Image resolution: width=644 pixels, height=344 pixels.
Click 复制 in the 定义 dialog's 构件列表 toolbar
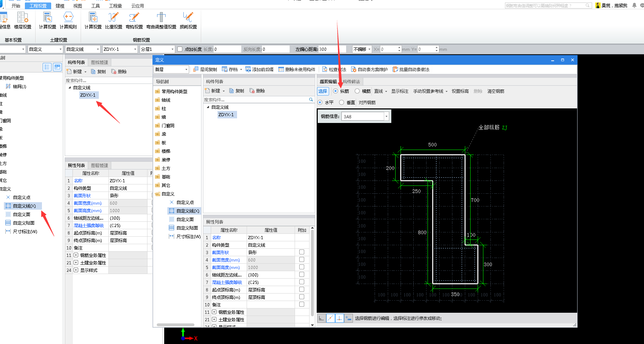click(237, 91)
